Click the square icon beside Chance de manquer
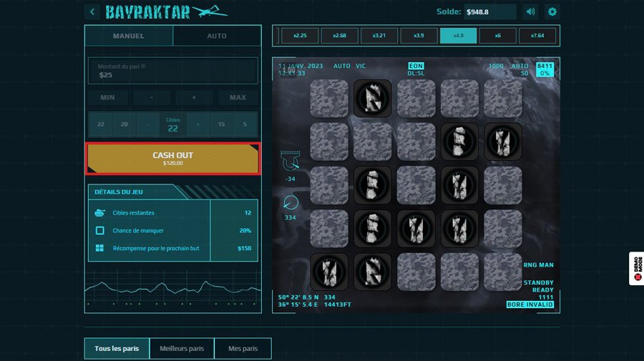 [x=99, y=231]
